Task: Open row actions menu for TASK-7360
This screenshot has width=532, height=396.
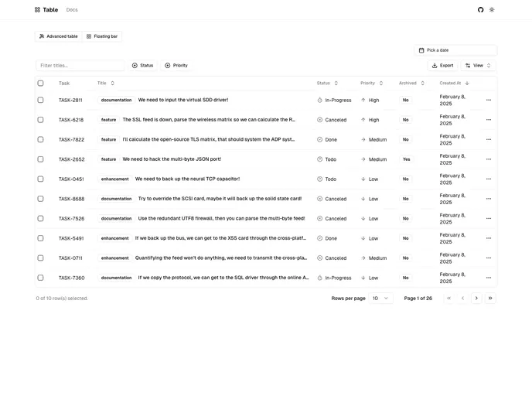Action: (488, 278)
